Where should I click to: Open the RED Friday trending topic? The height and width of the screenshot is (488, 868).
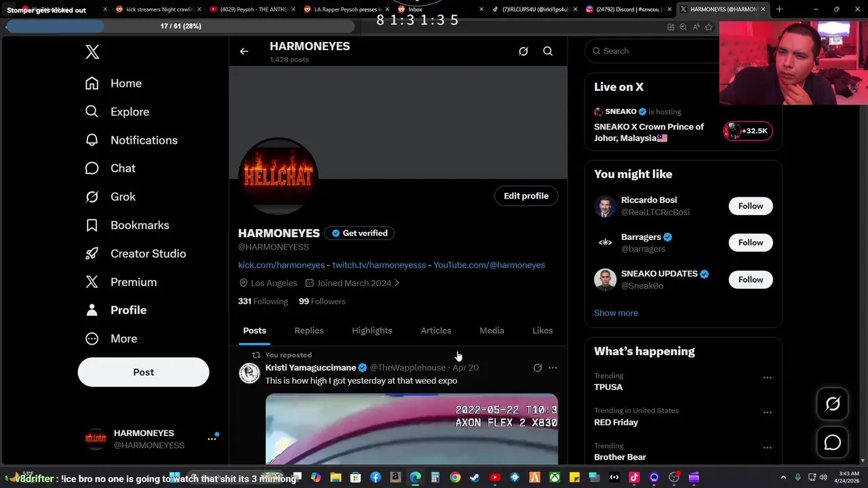coord(616,422)
